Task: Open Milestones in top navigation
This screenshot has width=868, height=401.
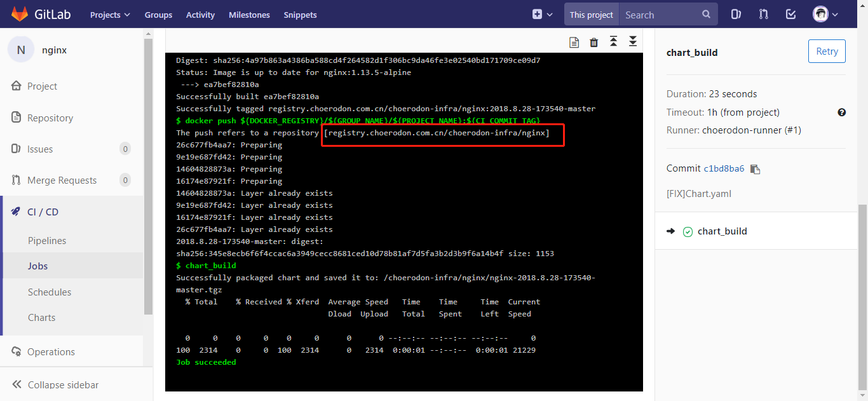Action: [x=249, y=15]
